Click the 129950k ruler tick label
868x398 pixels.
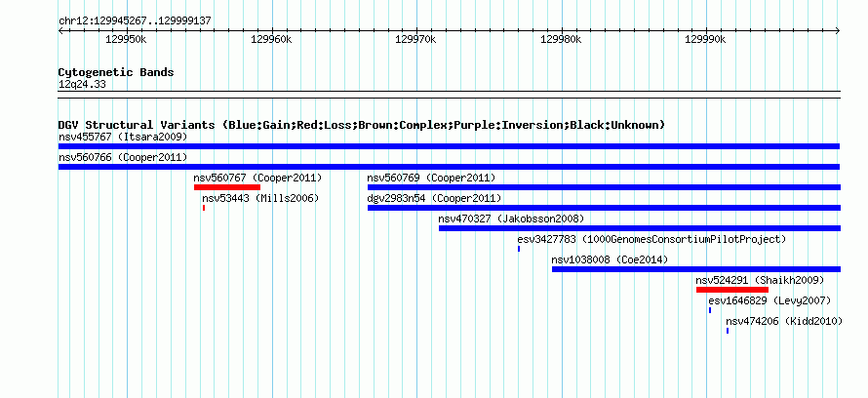click(x=126, y=39)
